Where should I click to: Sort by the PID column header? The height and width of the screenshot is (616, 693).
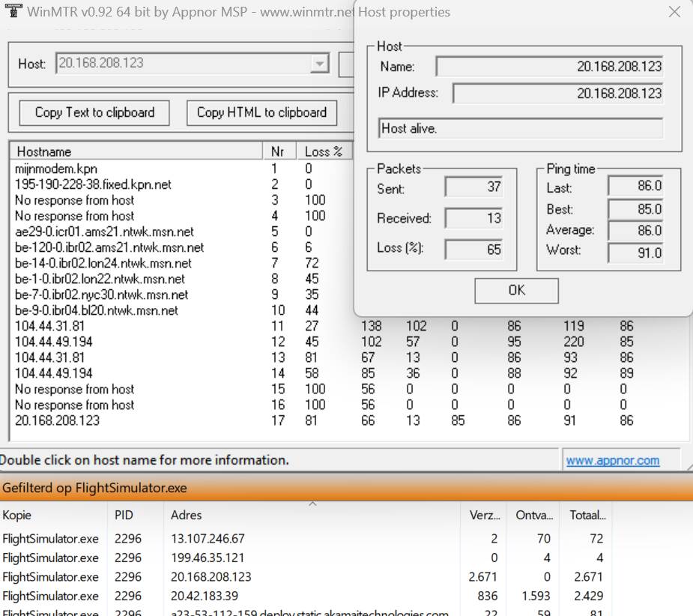point(136,515)
